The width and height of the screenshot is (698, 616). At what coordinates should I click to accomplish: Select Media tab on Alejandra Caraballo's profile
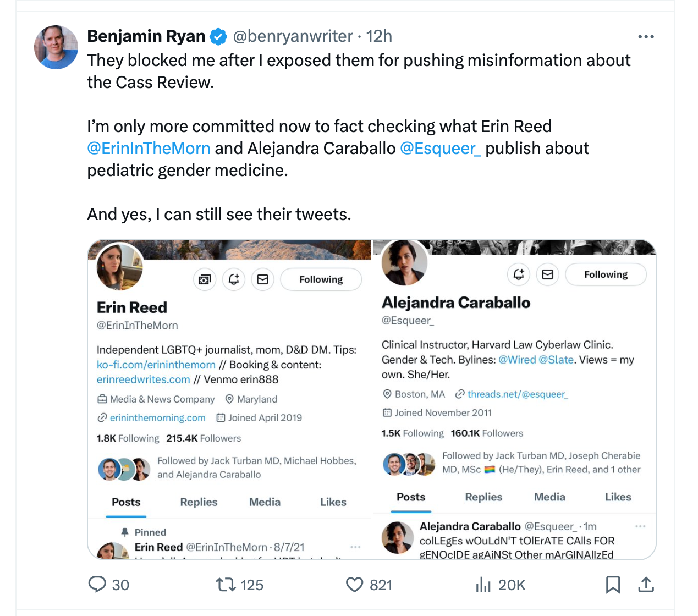pos(549,497)
